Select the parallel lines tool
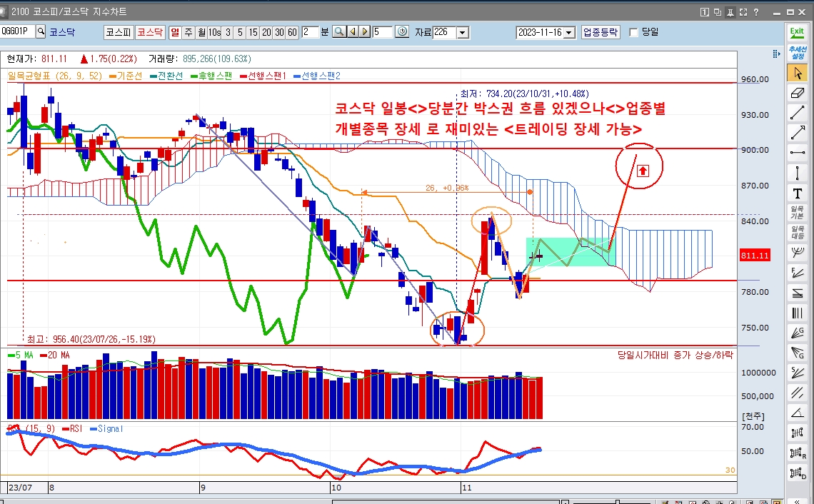 click(797, 393)
